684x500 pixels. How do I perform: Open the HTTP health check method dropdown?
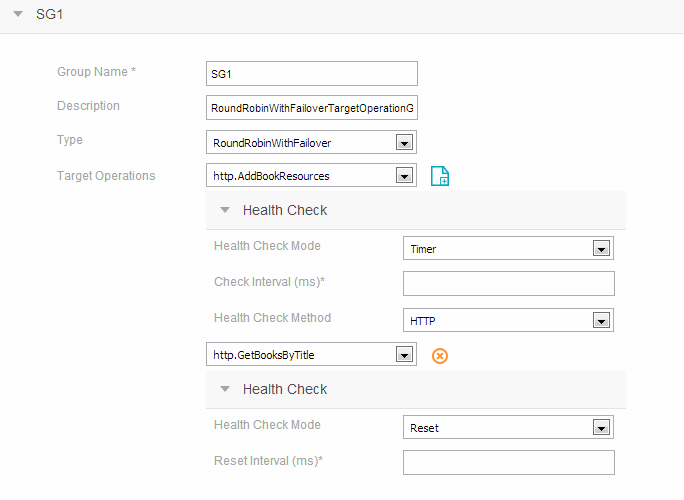pos(601,321)
